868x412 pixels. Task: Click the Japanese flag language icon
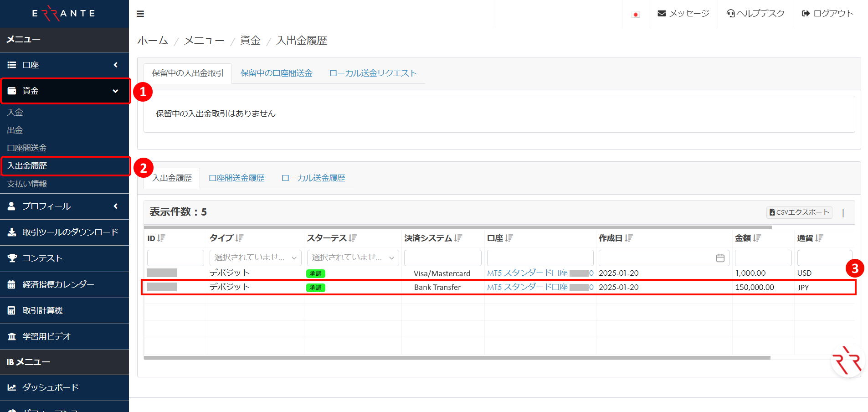tap(636, 14)
